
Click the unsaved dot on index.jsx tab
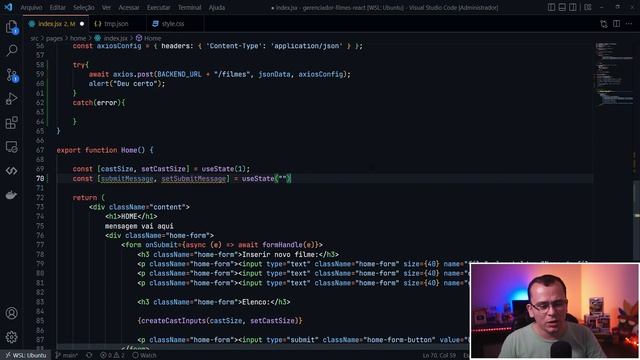tap(82, 24)
